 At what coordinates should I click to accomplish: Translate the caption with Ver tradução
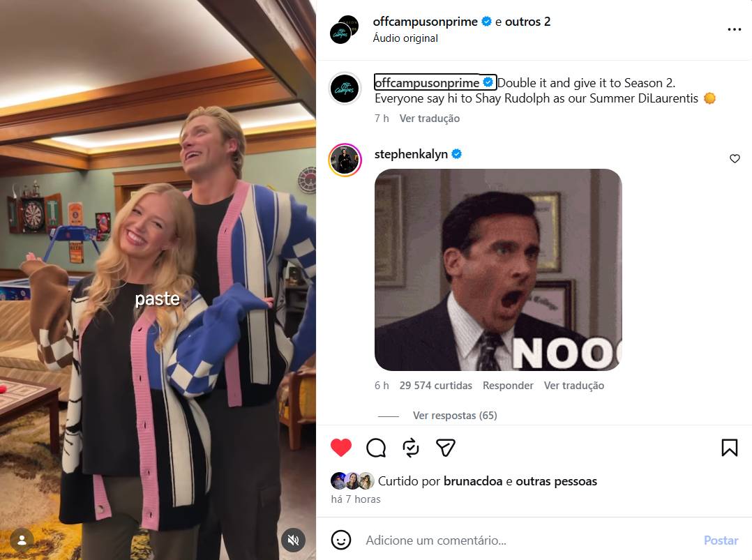(x=430, y=119)
